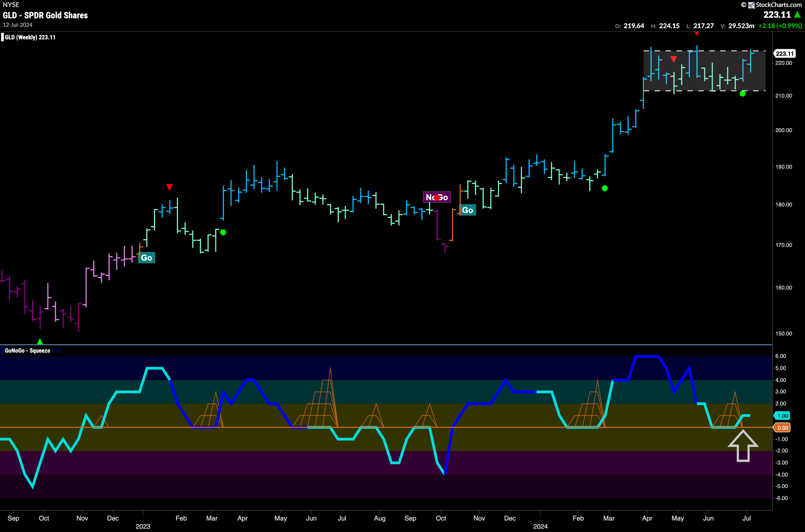
Task: Click the green dot beside the March 2023 bars
Action: pyautogui.click(x=223, y=232)
